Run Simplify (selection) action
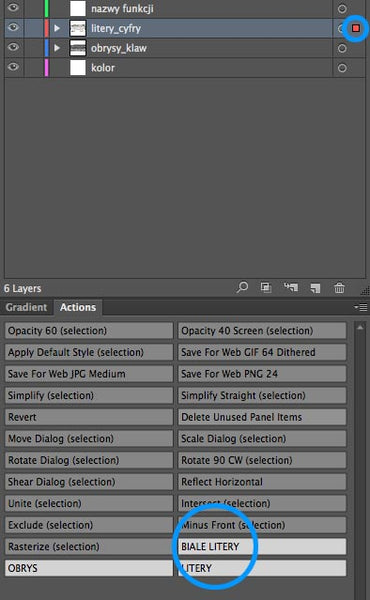The width and height of the screenshot is (370, 600). pyautogui.click(x=89, y=395)
